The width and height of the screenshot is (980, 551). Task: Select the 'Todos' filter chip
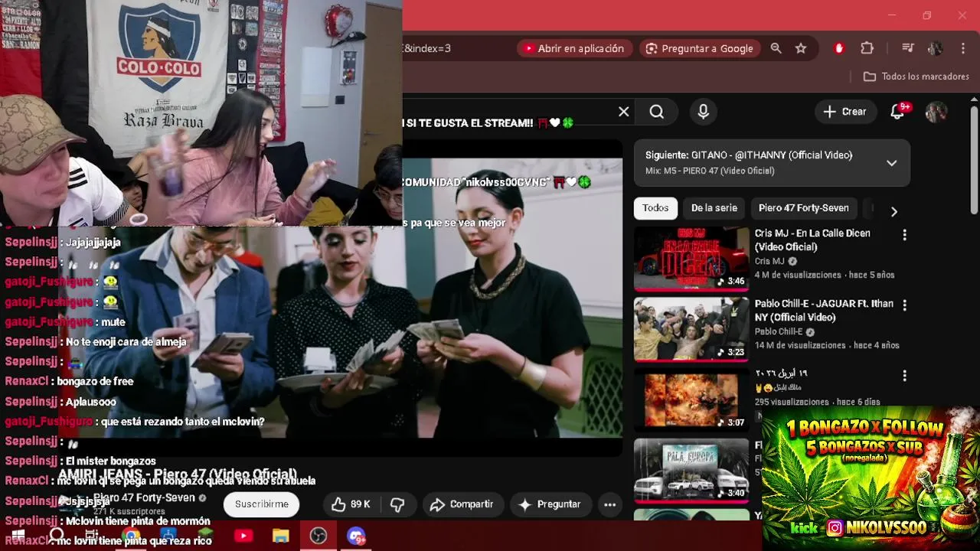tap(655, 208)
